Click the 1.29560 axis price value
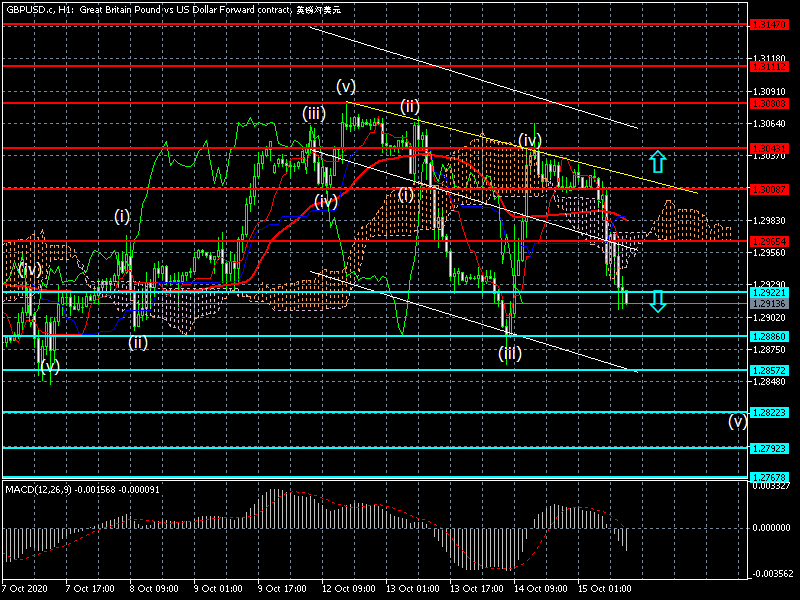The height and width of the screenshot is (600, 800). [770, 253]
